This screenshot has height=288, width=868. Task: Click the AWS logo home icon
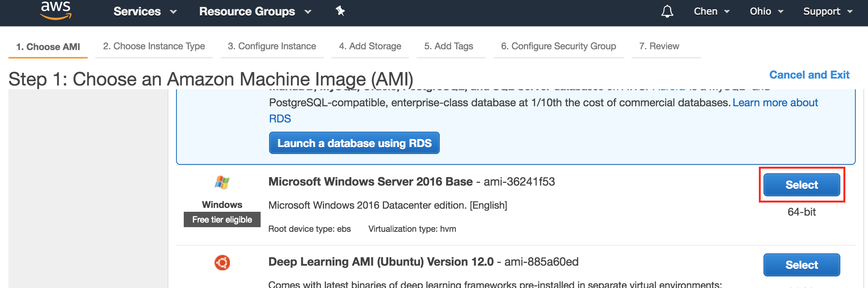tap(56, 10)
